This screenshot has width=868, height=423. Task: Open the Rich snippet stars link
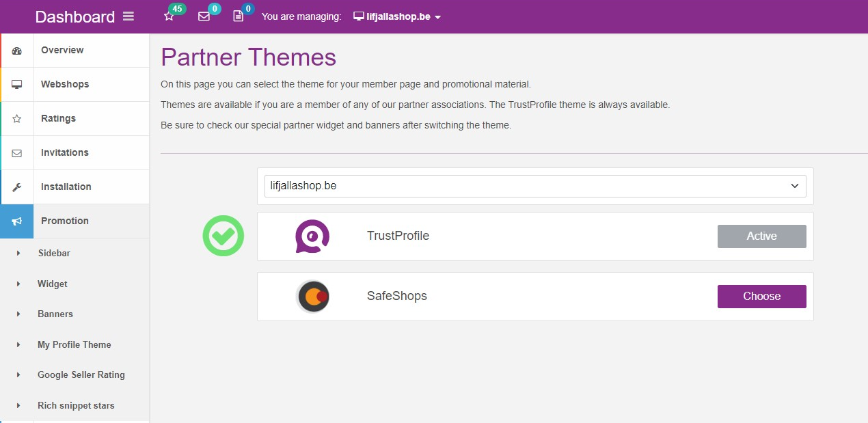(x=76, y=406)
